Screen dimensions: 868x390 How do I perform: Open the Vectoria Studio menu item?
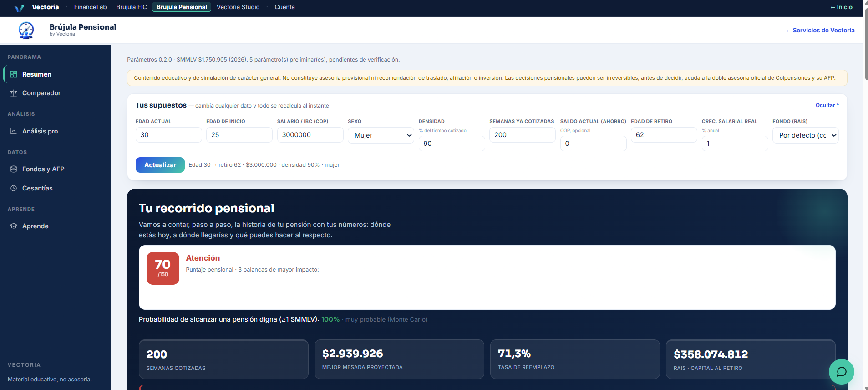click(x=238, y=7)
